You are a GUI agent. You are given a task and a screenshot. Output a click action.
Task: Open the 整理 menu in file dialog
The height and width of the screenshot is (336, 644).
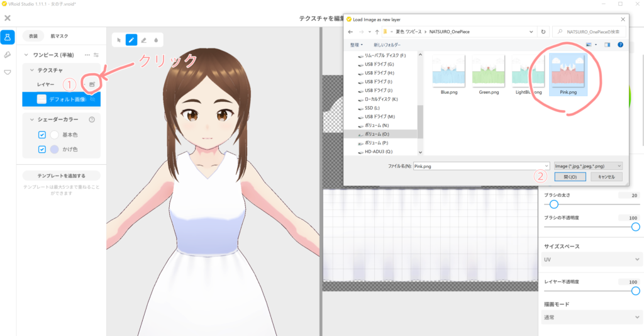[x=357, y=45]
